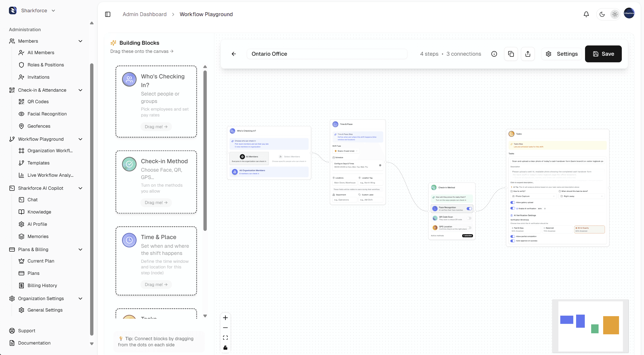Enable the GPS Location toggle

pyautogui.click(x=469, y=228)
